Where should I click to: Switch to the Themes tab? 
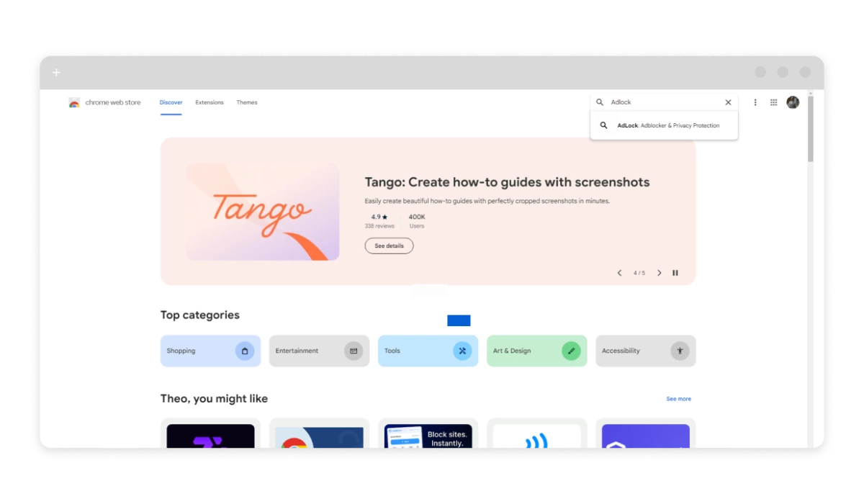tap(247, 102)
